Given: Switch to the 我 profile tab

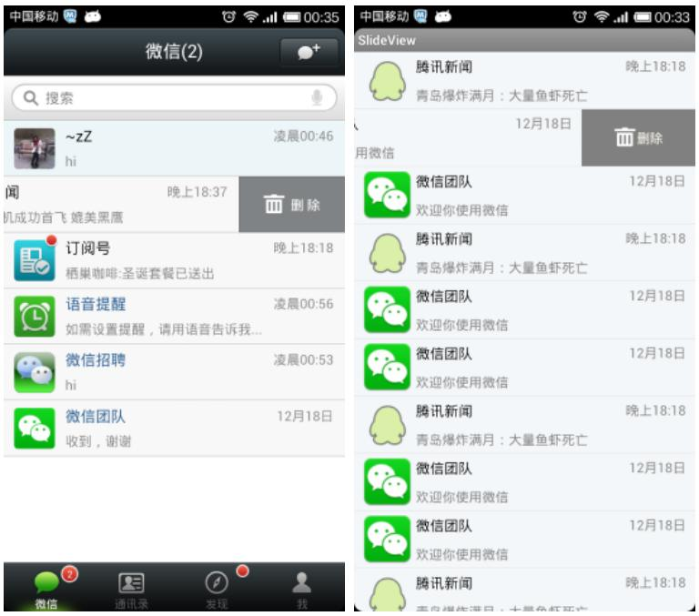Looking at the screenshot, I should click(x=302, y=588).
